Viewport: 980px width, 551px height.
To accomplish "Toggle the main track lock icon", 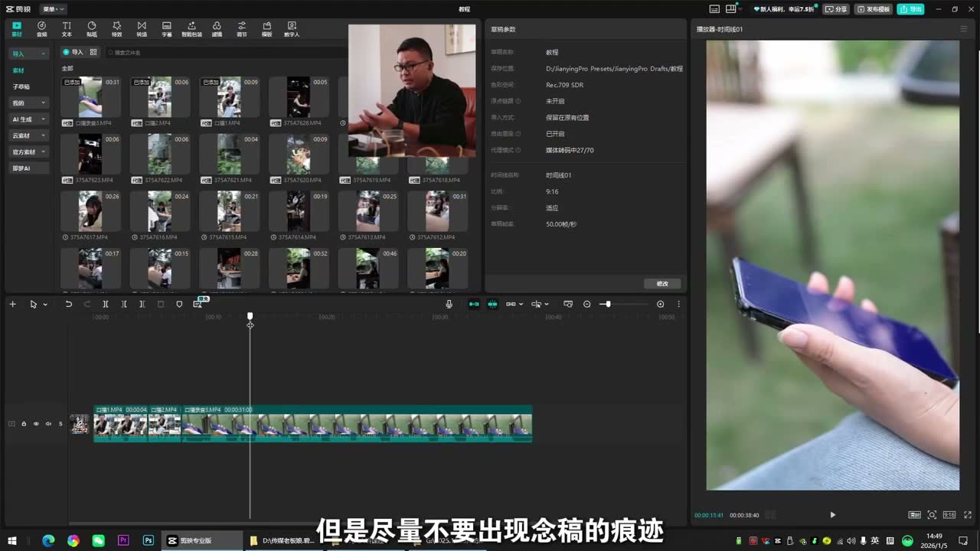I will (x=24, y=423).
